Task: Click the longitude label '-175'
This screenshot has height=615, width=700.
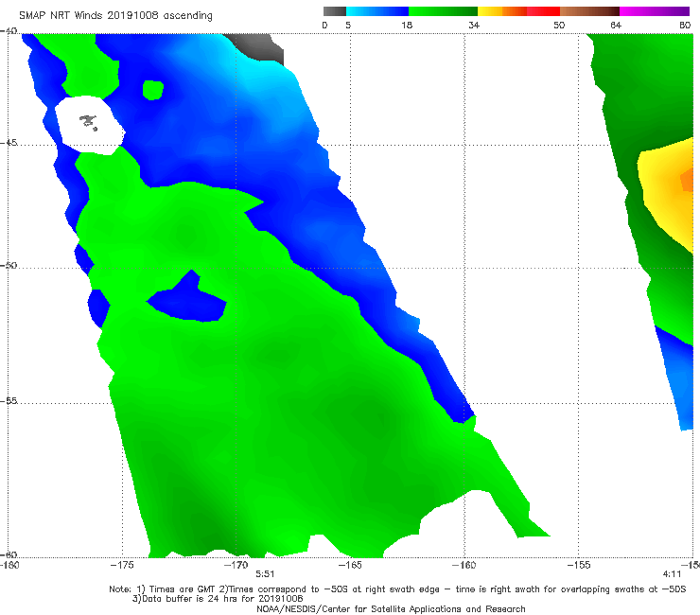Action: [x=122, y=565]
